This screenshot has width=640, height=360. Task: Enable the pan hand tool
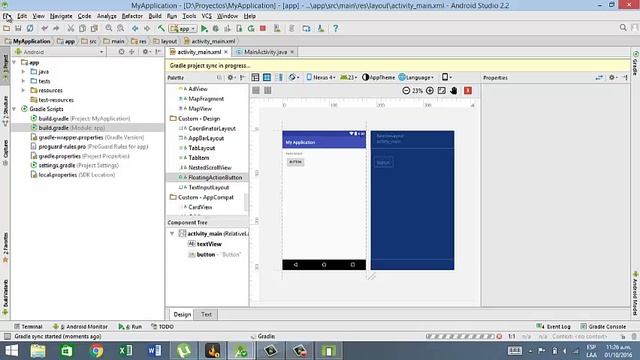pos(453,91)
